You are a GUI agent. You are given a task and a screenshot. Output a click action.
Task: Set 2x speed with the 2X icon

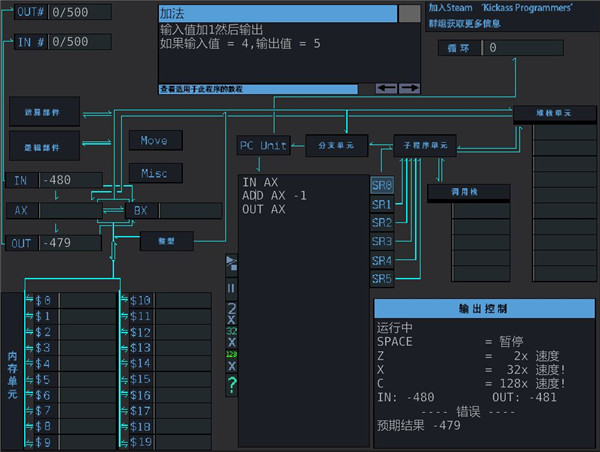(x=231, y=313)
